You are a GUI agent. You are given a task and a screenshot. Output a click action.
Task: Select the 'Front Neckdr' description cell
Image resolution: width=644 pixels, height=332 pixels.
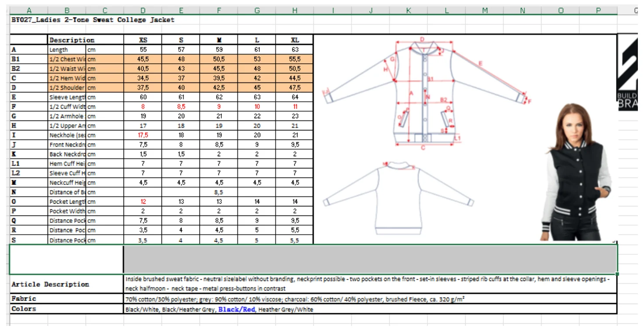click(x=67, y=144)
